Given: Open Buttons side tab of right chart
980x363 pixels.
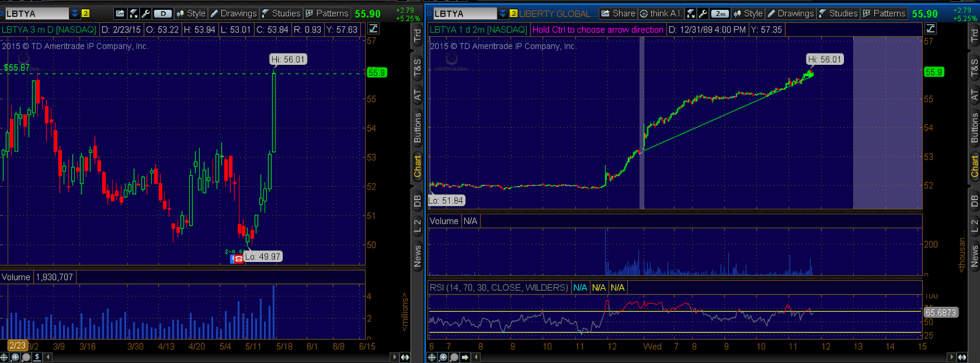Looking at the screenshot, I should pos(974,128).
